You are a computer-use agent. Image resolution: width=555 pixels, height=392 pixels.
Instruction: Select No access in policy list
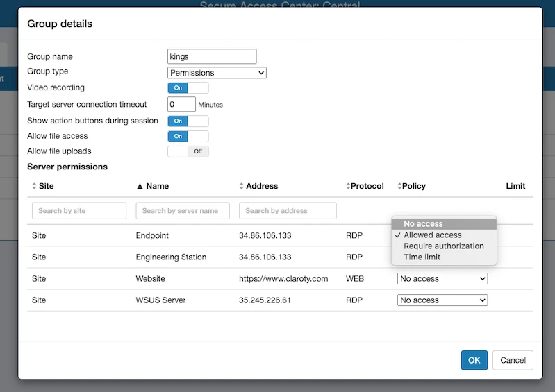[x=423, y=224]
